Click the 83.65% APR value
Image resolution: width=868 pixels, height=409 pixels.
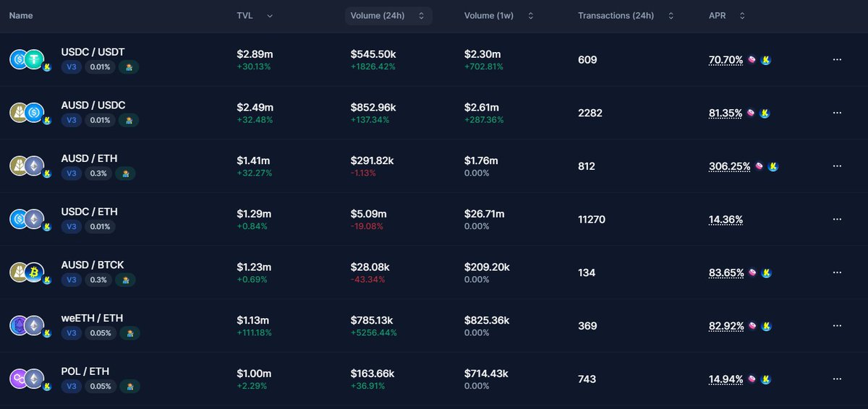726,272
